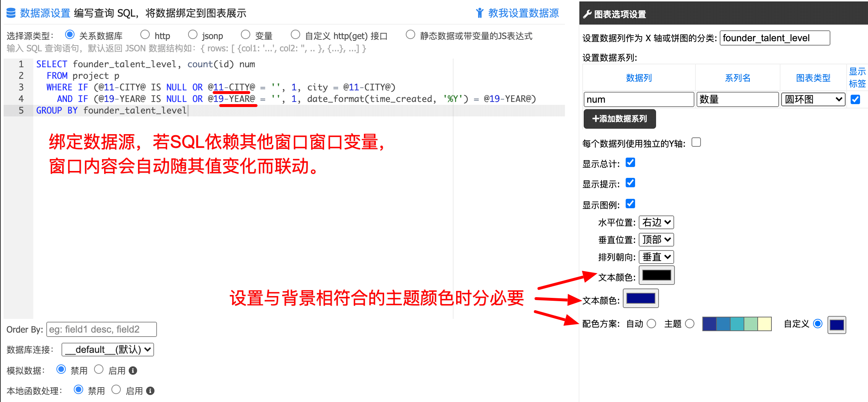Viewport: 868px width, 402px height.
Task: Click the Order By input field
Action: click(x=102, y=329)
